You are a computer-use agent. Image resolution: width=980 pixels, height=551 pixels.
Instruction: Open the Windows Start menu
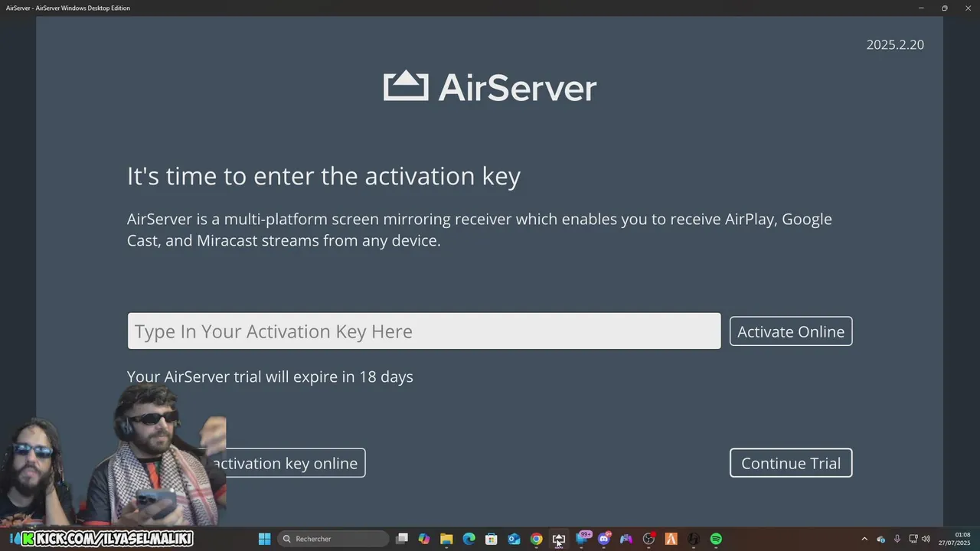point(264,539)
